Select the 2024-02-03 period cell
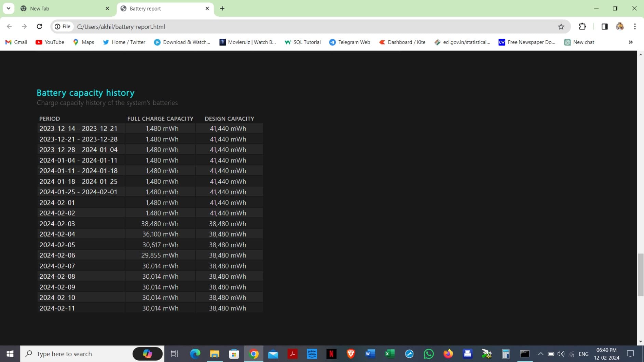 coord(81,224)
